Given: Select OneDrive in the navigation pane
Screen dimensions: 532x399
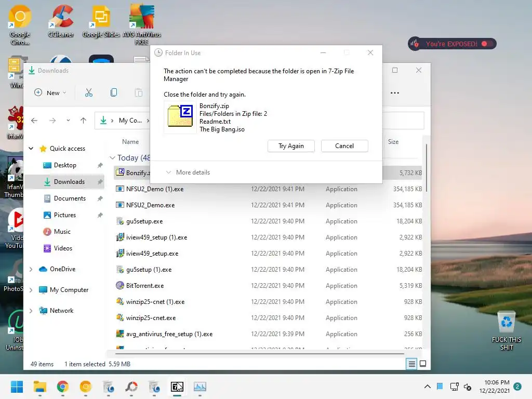Looking at the screenshot, I should coord(62,269).
